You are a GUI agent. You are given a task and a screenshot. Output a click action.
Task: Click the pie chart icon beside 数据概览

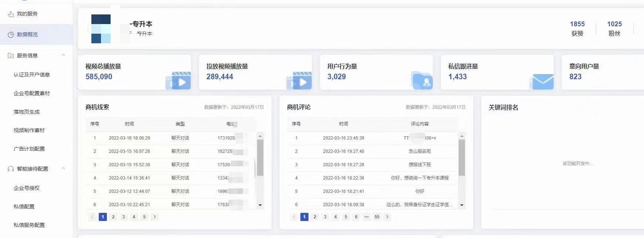(11, 34)
